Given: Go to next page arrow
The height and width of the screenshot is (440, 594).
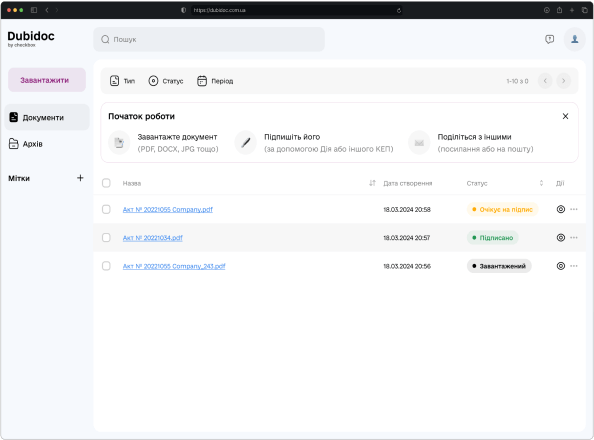Looking at the screenshot, I should (563, 81).
